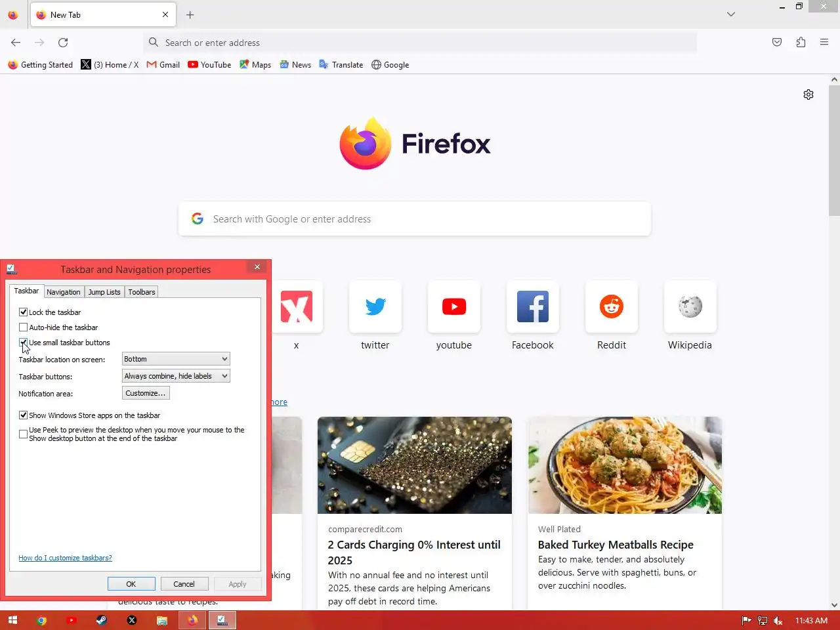This screenshot has height=630, width=840.
Task: Open the Getting Started bookmark
Action: click(40, 65)
